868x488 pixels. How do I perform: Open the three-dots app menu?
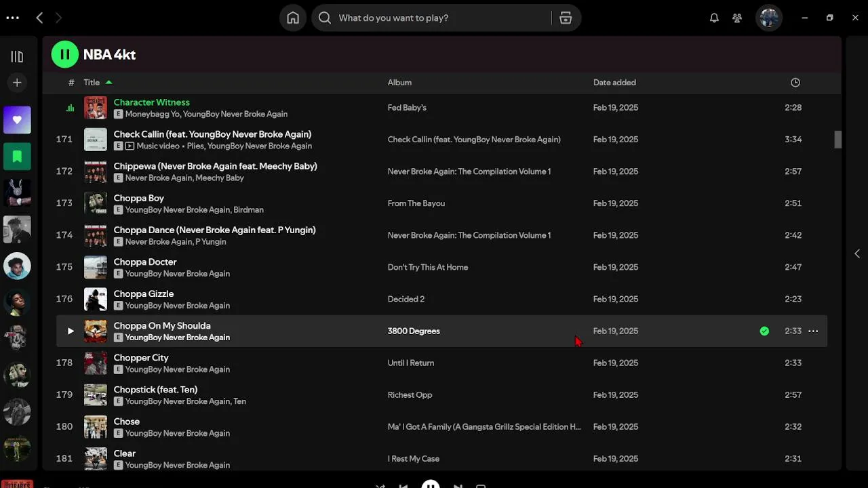(x=12, y=18)
